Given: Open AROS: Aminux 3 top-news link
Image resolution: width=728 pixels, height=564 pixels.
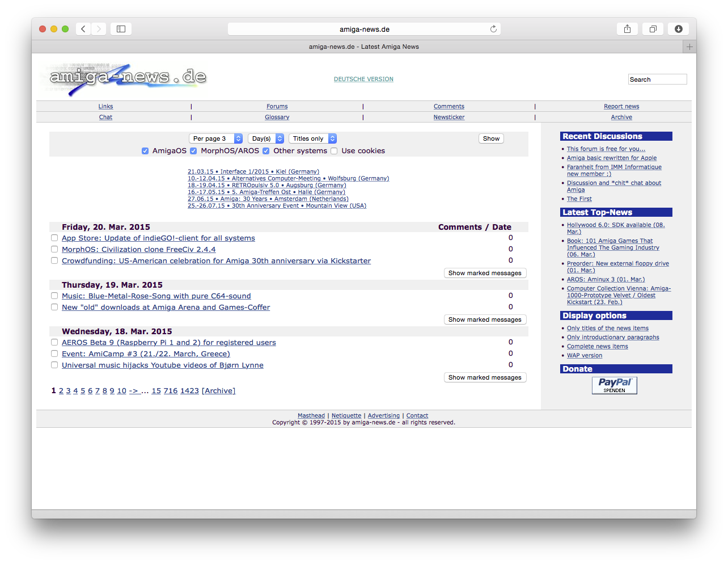Looking at the screenshot, I should 606,279.
